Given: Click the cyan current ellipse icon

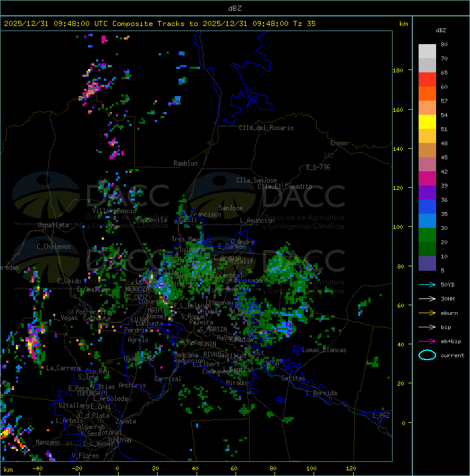Looking at the screenshot, I should (x=427, y=355).
